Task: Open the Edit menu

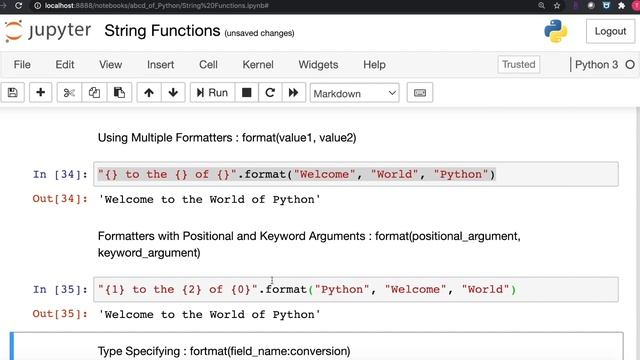Action: click(x=65, y=64)
